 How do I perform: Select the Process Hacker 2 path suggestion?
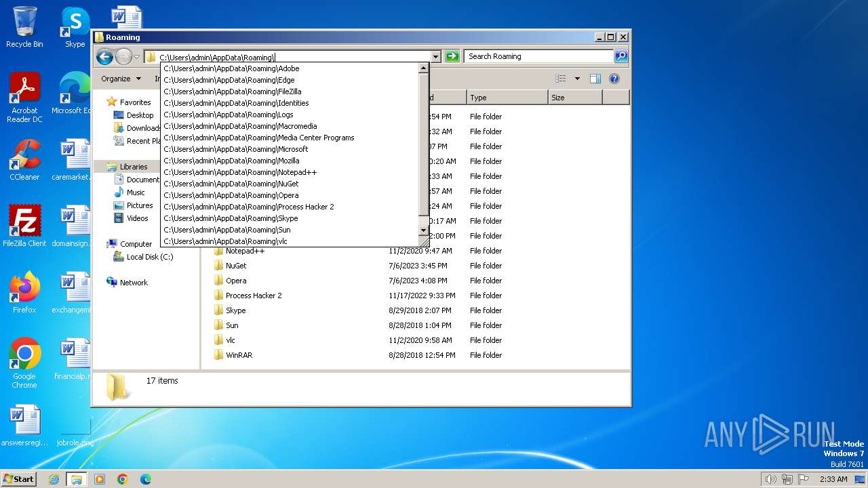point(290,207)
